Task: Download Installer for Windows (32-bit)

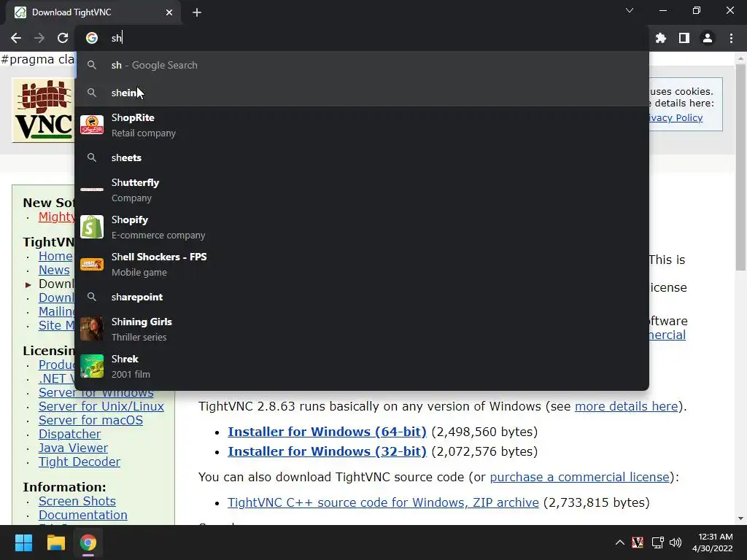Action: tap(327, 451)
